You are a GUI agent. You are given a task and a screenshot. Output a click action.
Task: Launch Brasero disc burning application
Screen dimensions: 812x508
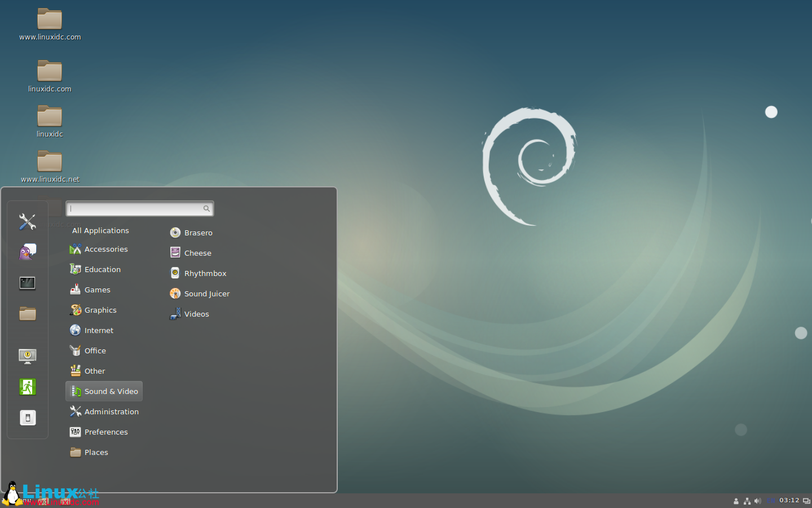pos(198,233)
